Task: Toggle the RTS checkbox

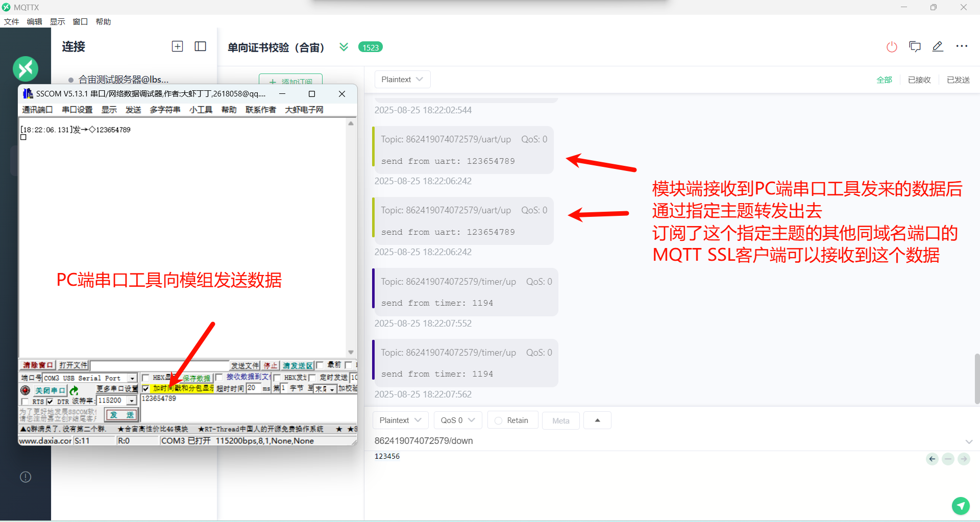Action: point(26,402)
